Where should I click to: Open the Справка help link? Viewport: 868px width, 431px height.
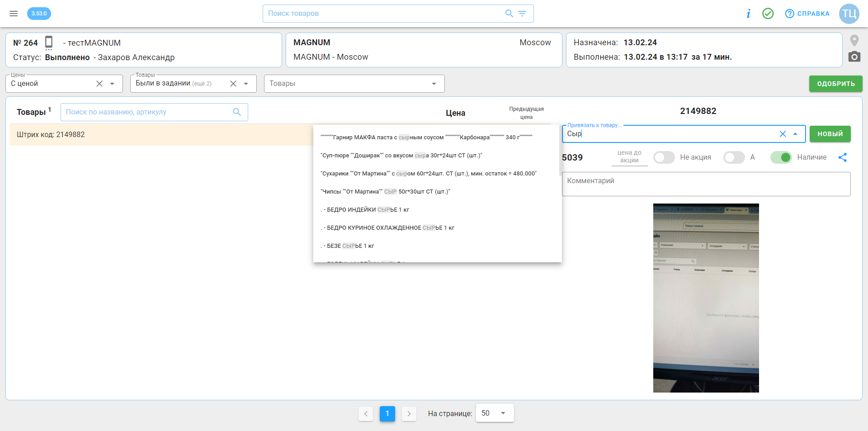tap(807, 14)
